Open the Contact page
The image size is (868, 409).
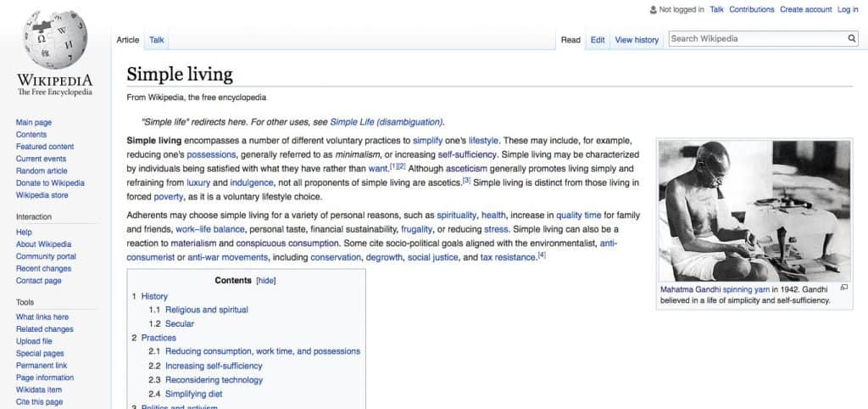(x=39, y=281)
